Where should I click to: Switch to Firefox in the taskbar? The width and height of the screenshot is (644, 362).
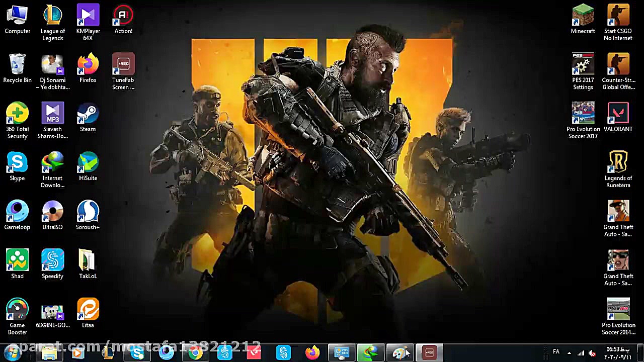(312, 353)
